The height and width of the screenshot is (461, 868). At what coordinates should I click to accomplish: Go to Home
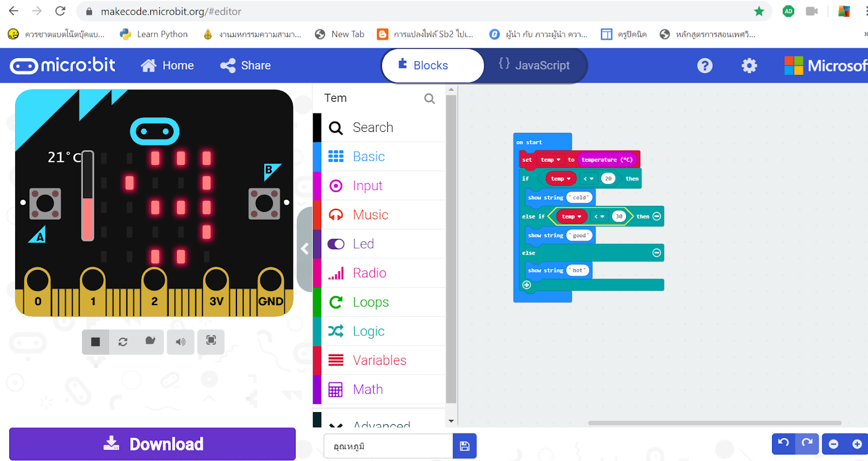click(x=167, y=66)
